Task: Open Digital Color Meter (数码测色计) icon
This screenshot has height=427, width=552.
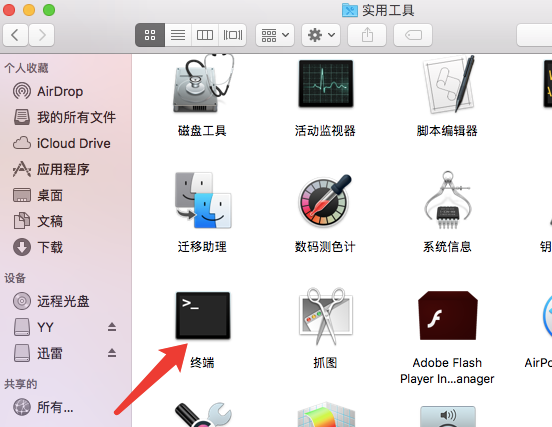Action: (326, 200)
